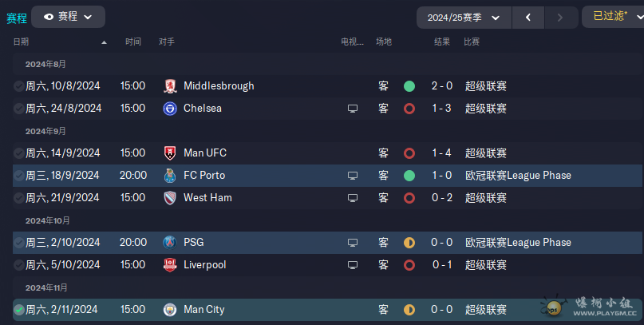Go to previous season with left arrow
The image size is (644, 325).
[x=528, y=18]
